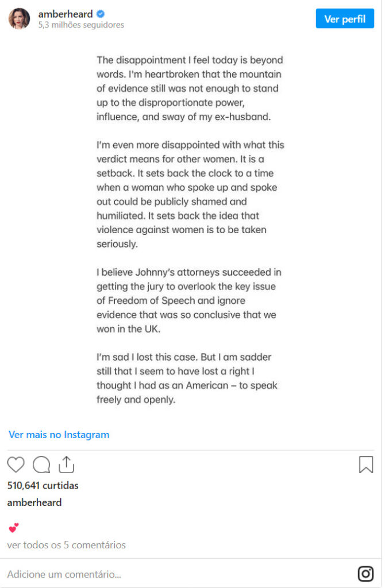385x588 pixels.
Task: Click the paragraph about Johnny's attorneys
Action: (190, 300)
